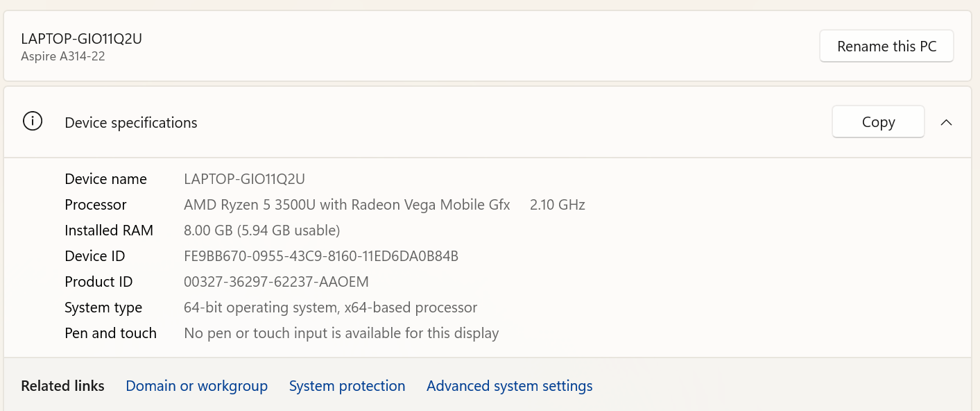Click the LAPTOP-GIO11Q2U title at the top

pyautogui.click(x=82, y=39)
